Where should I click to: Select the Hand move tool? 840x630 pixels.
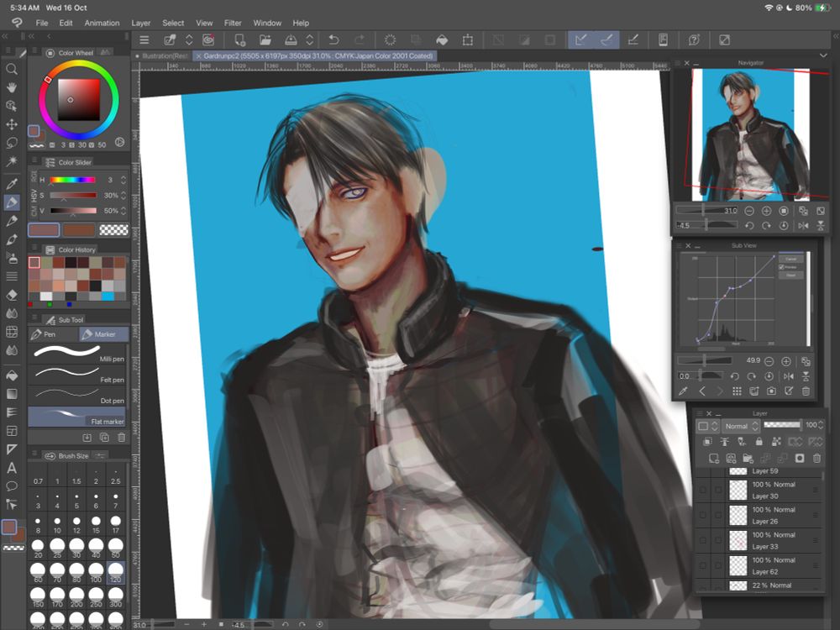[11, 87]
